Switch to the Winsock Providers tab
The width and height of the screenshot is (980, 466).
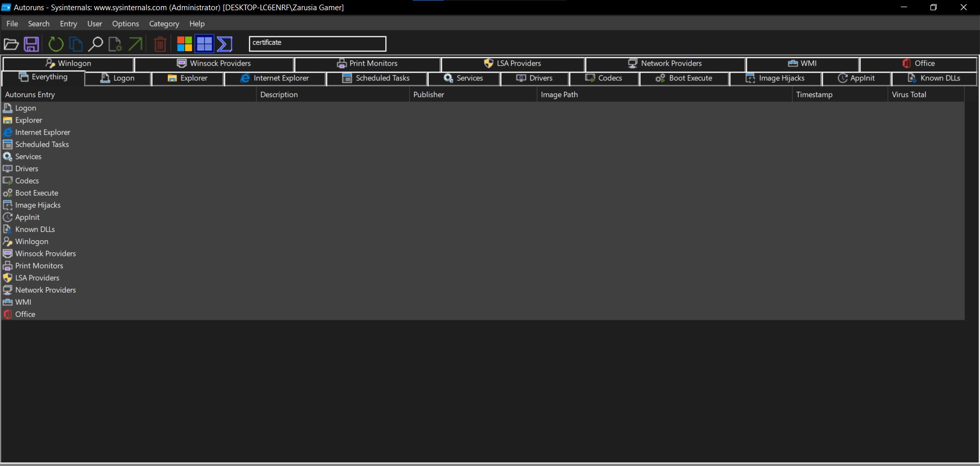214,63
